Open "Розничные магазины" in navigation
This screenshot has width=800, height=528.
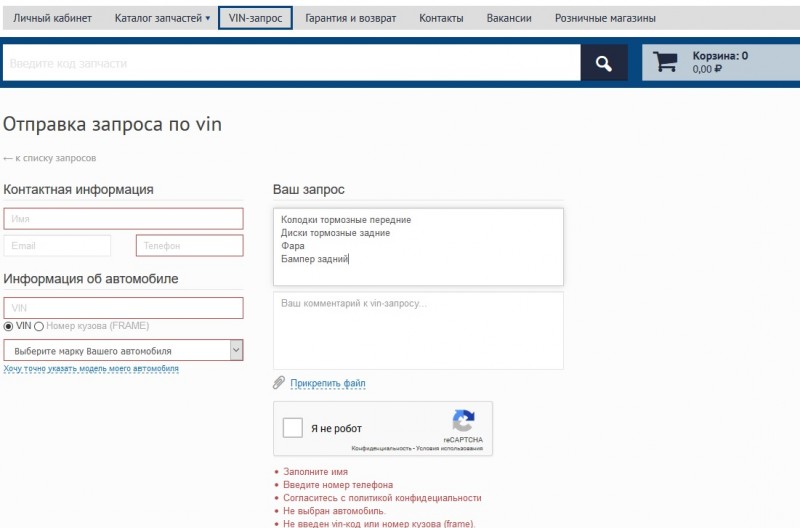607,18
